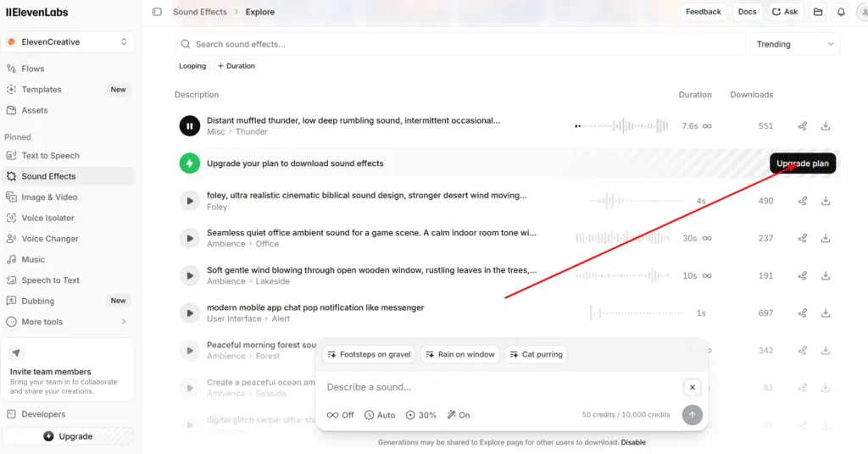Screen dimensions: 868x454
Task: Download the Distant muffled thunder sound
Action: [826, 126]
